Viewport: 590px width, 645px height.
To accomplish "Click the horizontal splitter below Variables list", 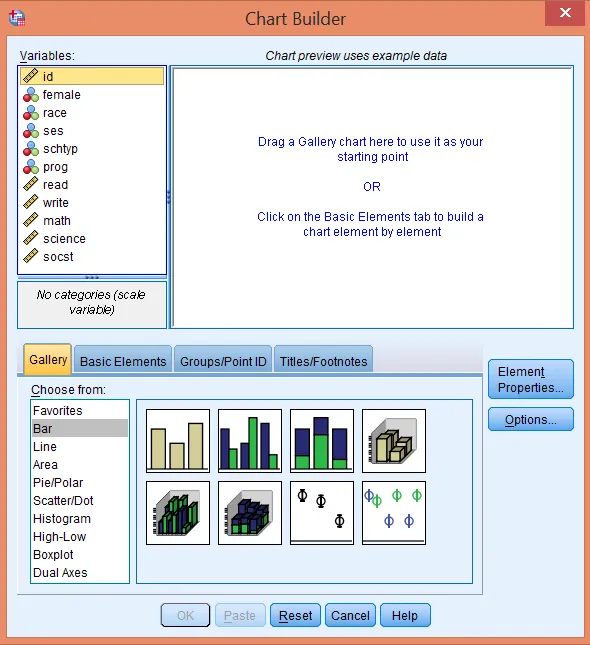I will click(x=92, y=278).
